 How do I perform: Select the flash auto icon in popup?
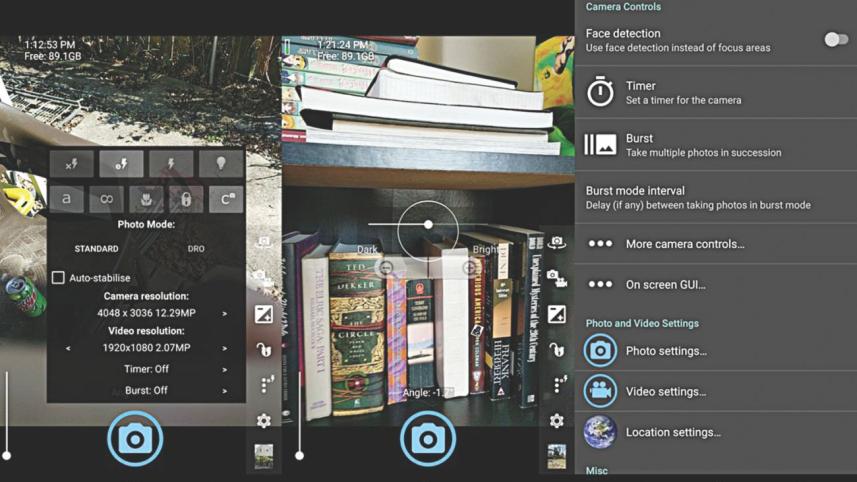click(x=122, y=164)
